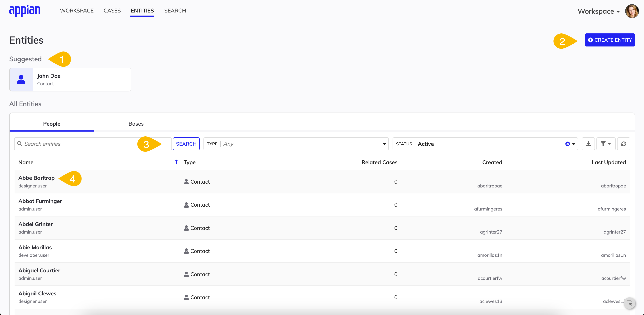Open the John Doe suggested card
Viewport: 644px width, 315px height.
coord(70,80)
